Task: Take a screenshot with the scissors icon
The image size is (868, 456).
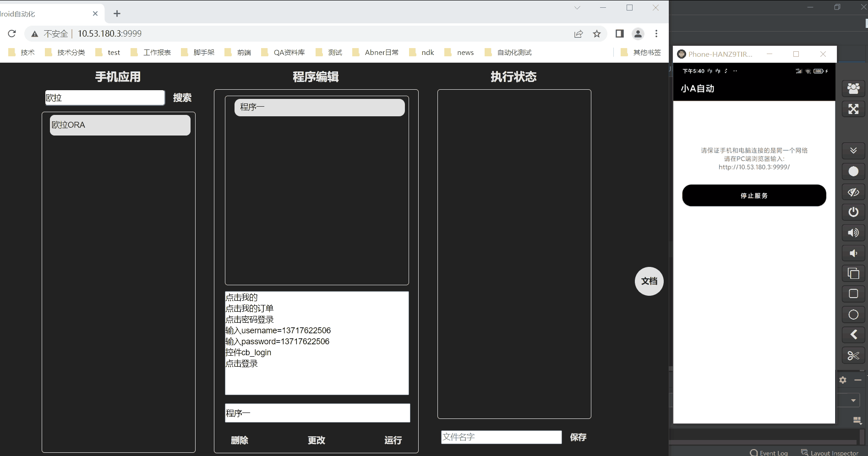Action: point(853,355)
